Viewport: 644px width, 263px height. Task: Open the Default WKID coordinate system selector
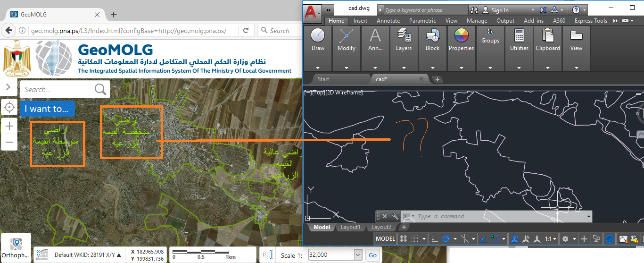pos(88,255)
